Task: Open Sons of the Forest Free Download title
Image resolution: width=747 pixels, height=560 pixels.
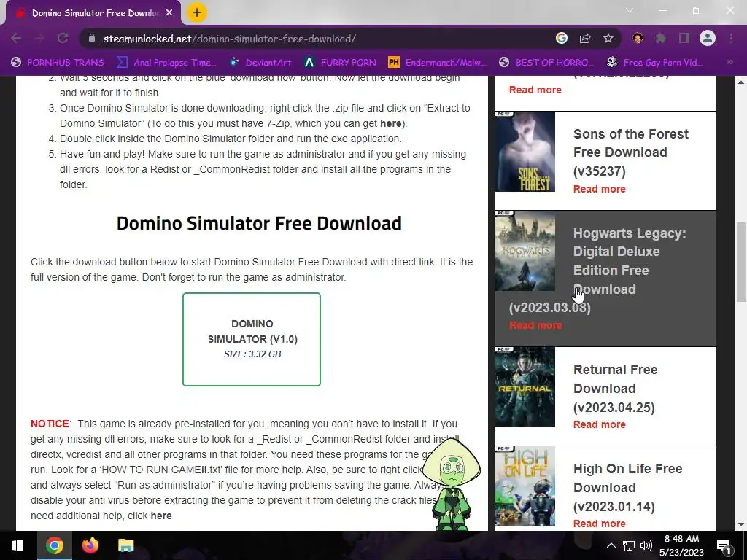Action: tap(631, 152)
